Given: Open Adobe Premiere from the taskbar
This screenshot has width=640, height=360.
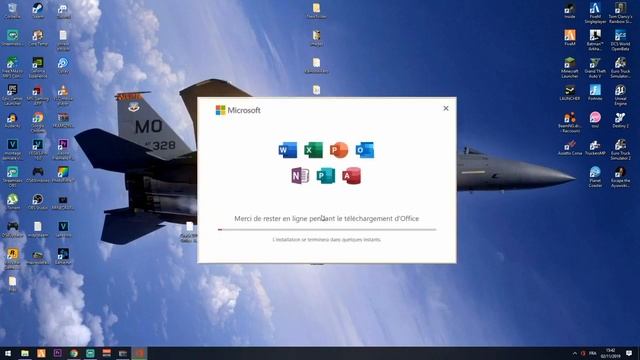Looking at the screenshot, I should (x=58, y=353).
